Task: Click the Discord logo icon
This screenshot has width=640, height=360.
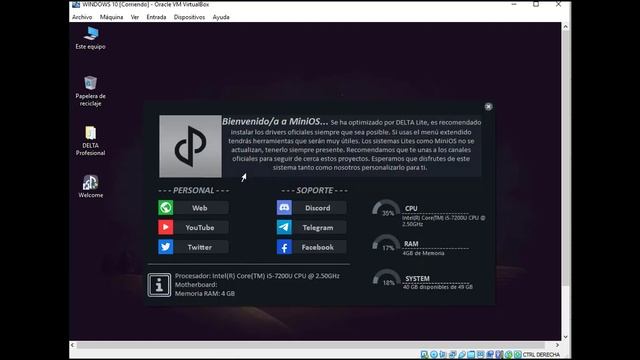Action: tap(284, 208)
